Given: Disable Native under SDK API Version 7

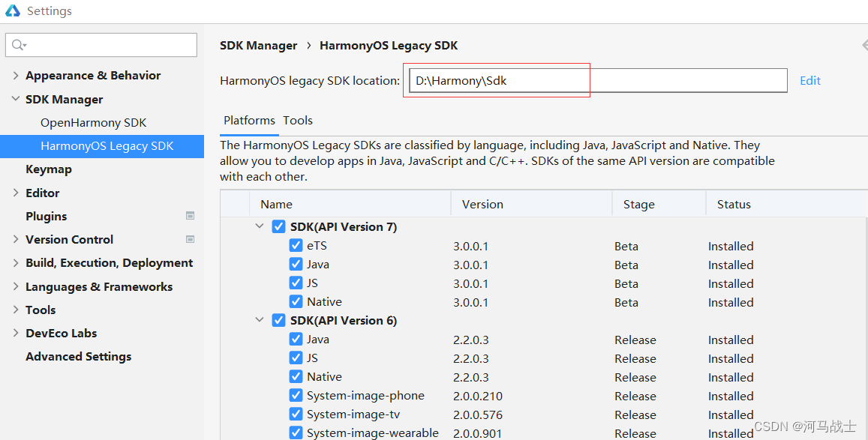Looking at the screenshot, I should (x=296, y=301).
